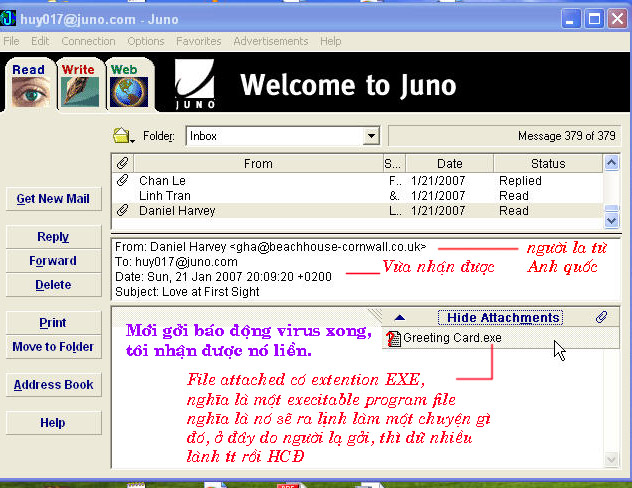Switch to the Write tab
This screenshot has width=632, height=488.
[79, 85]
